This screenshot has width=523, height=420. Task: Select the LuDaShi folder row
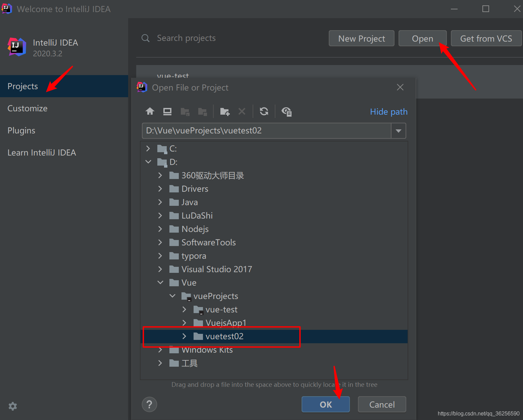[274, 216]
